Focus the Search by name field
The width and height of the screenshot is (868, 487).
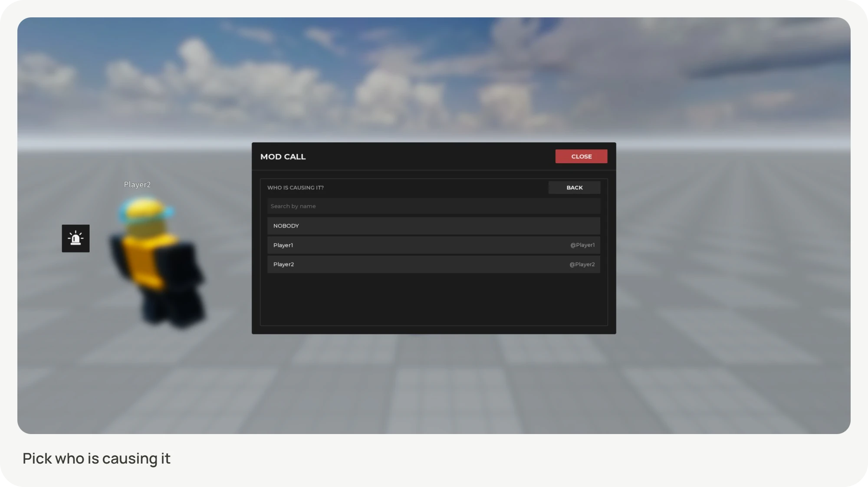click(x=434, y=206)
